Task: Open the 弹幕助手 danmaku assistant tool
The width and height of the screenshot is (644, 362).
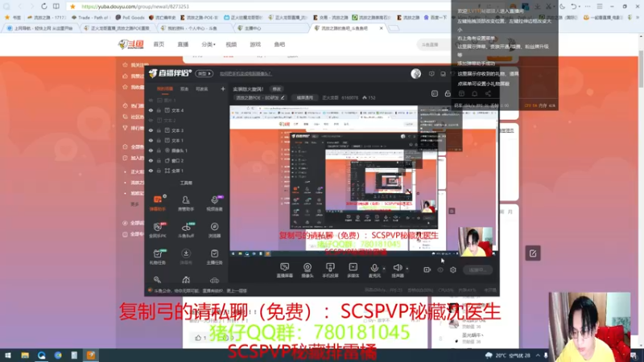Action: [x=158, y=203]
